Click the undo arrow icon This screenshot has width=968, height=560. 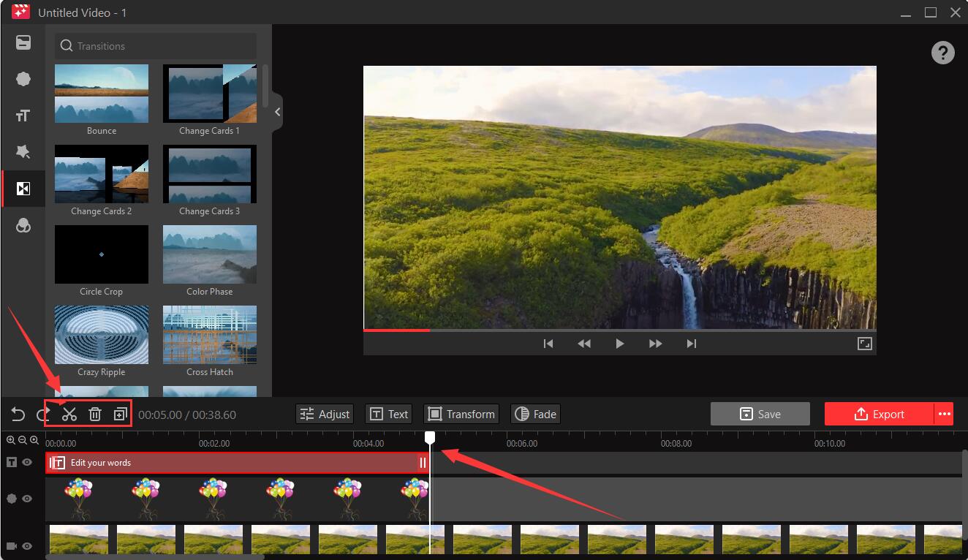pos(18,415)
